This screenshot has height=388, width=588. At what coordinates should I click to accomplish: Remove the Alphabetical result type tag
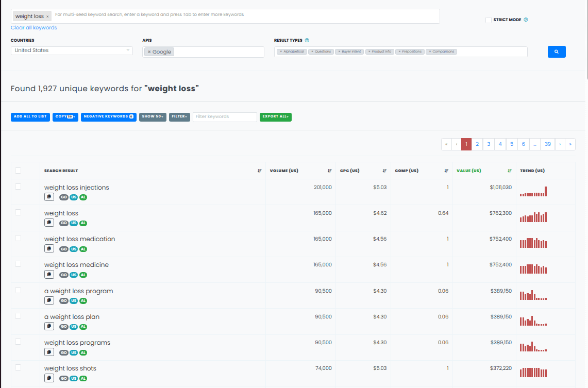[281, 52]
